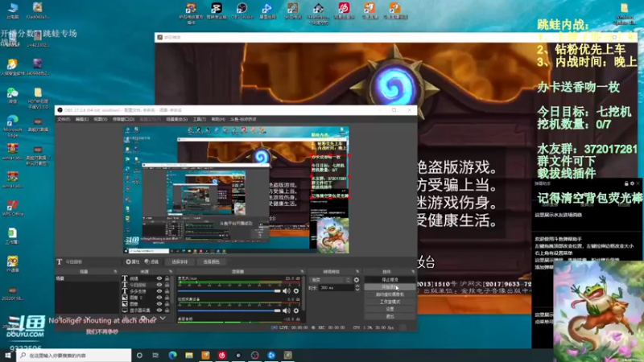The width and height of the screenshot is (644, 362).
Task: Open File Explorer from the taskbar
Action: click(189, 355)
